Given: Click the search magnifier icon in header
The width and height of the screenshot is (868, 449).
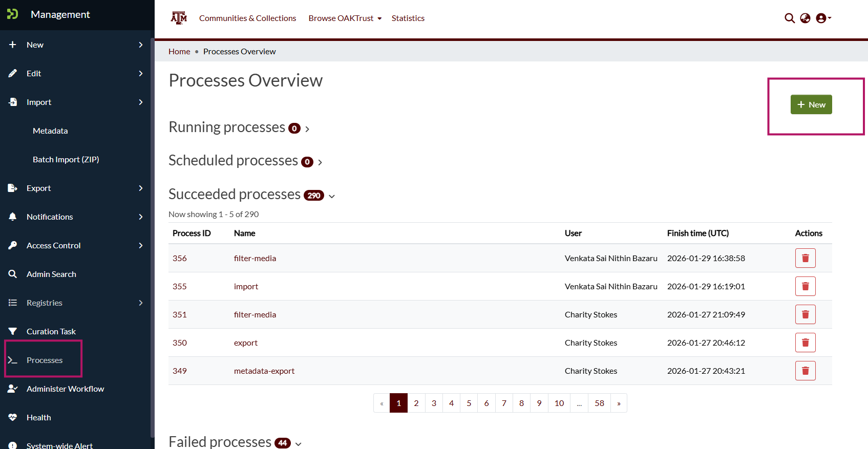Looking at the screenshot, I should [790, 18].
